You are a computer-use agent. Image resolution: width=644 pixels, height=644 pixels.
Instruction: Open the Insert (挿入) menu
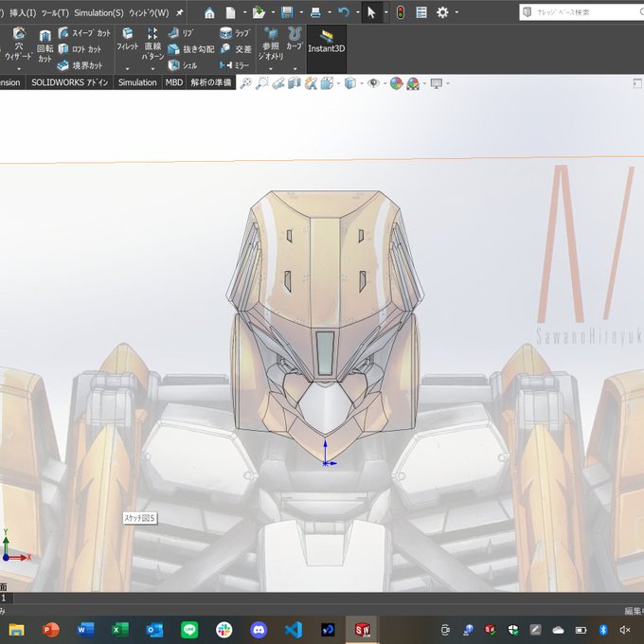click(23, 12)
